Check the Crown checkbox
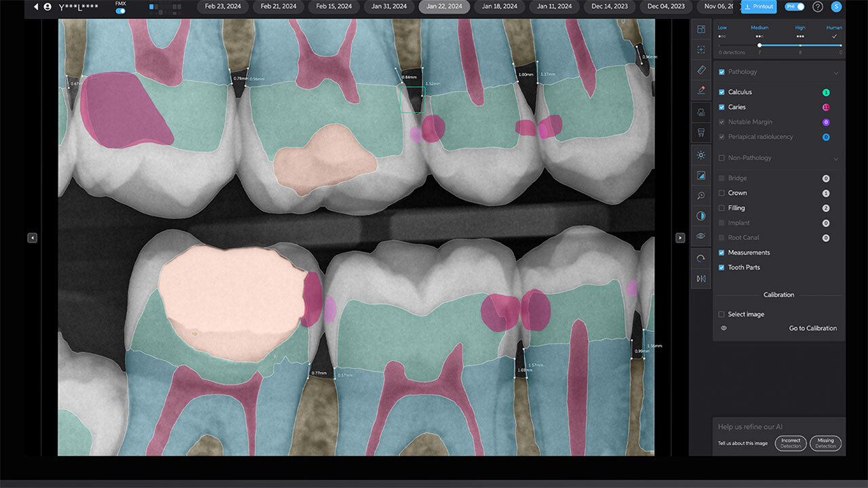This screenshot has width=868, height=488. pyautogui.click(x=722, y=193)
